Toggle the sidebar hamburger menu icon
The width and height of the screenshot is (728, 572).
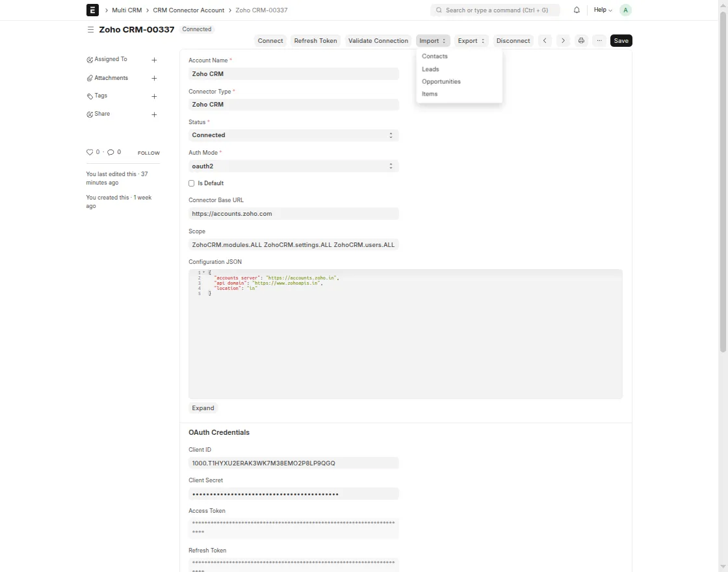point(90,29)
